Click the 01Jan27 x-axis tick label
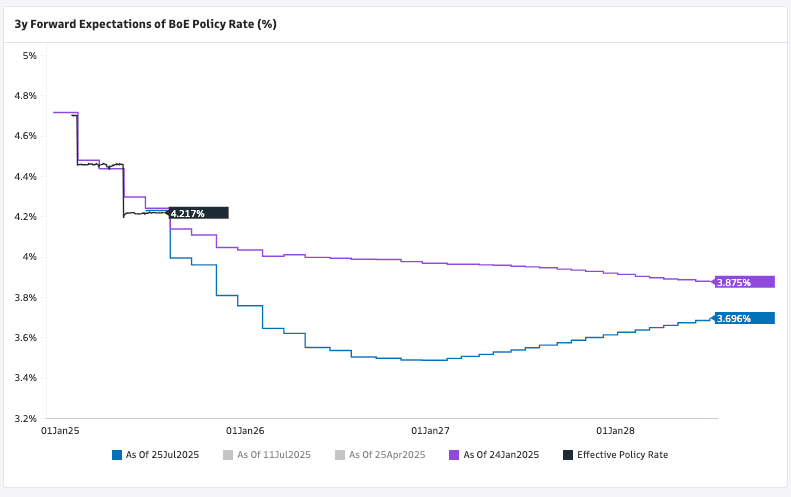Screen dimensions: 791x497 [430, 430]
